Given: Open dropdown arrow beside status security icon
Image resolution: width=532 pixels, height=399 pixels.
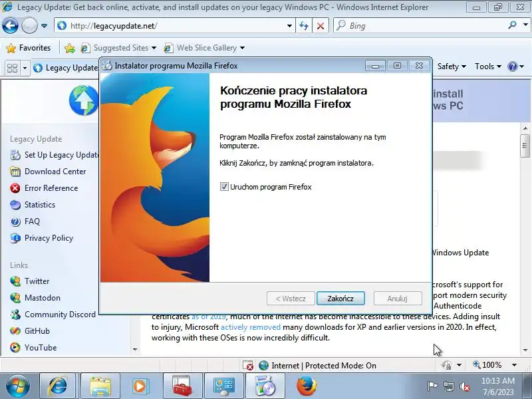Looking at the screenshot, I should (459, 365).
